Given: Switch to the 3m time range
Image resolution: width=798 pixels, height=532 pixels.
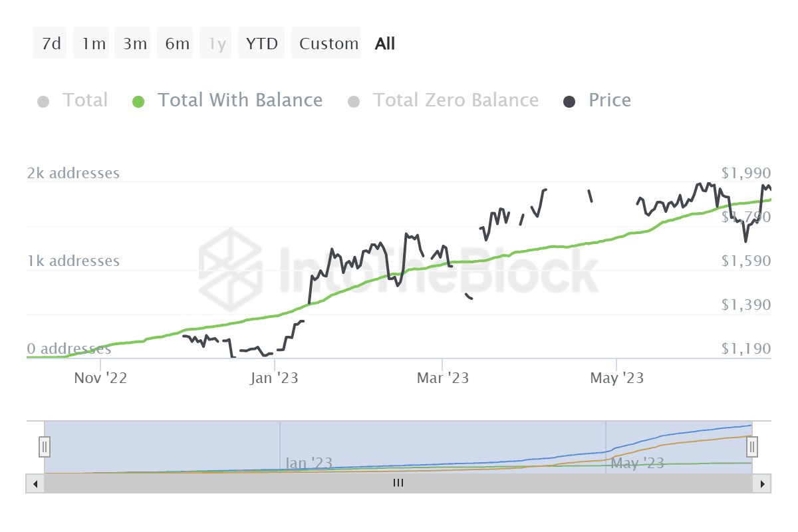Looking at the screenshot, I should click(134, 44).
